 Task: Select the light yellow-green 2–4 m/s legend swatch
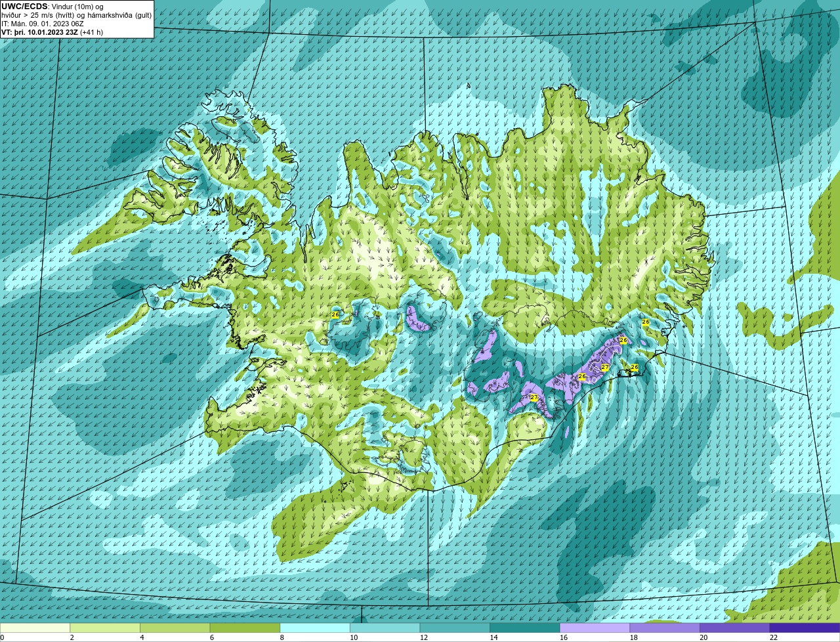105,628
